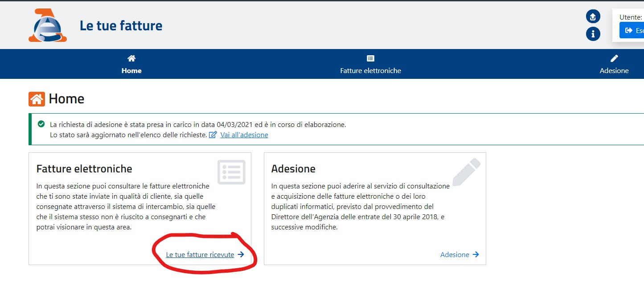The image size is (644, 282).
Task: Click the large list icon in Fatture card
Action: click(231, 172)
